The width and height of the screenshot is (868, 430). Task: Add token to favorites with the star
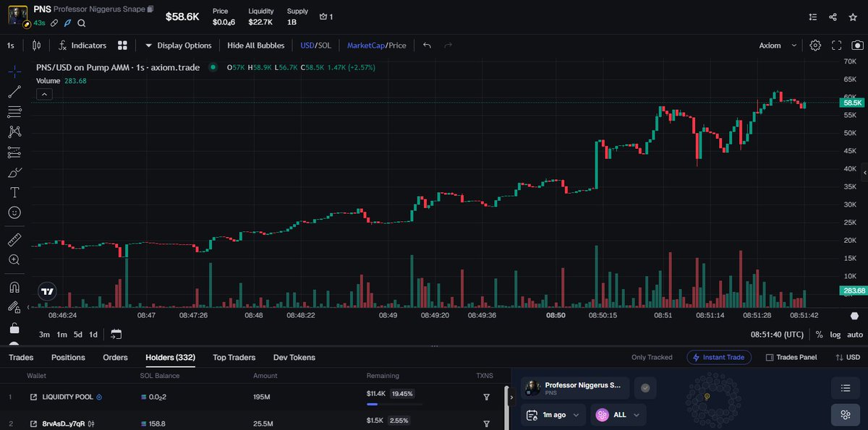(x=854, y=17)
